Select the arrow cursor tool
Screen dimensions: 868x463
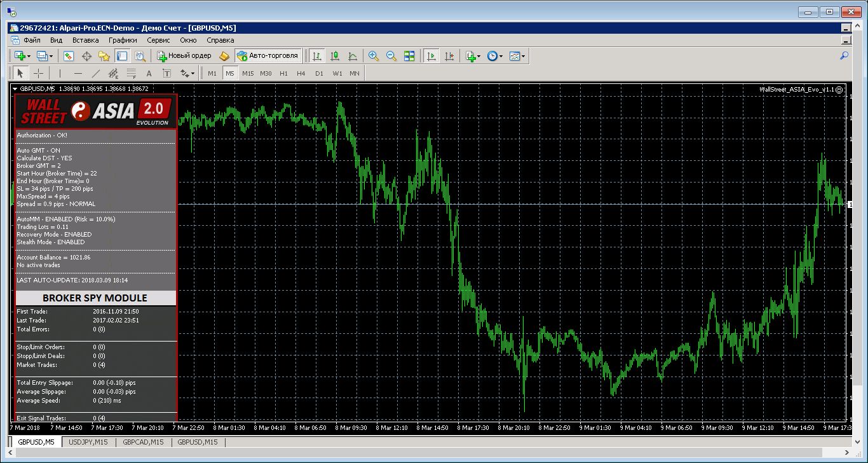coord(20,73)
